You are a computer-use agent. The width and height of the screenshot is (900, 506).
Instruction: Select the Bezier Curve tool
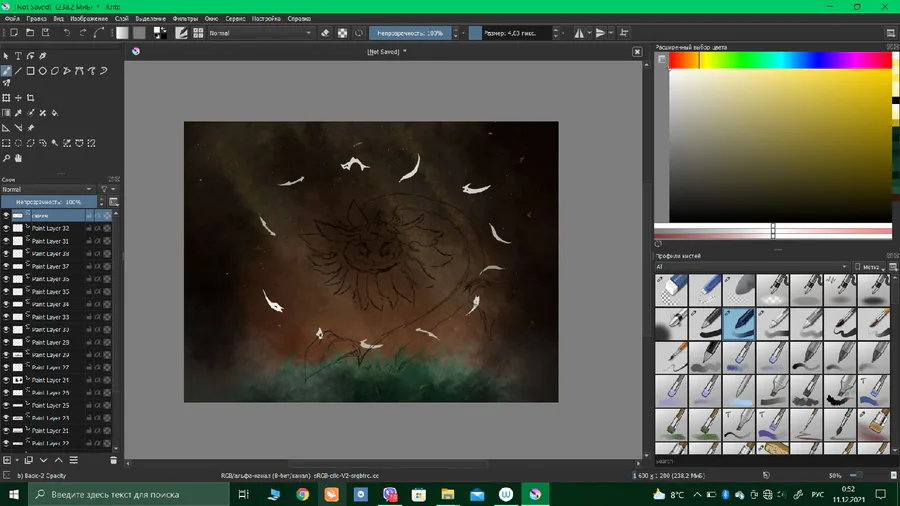79,71
